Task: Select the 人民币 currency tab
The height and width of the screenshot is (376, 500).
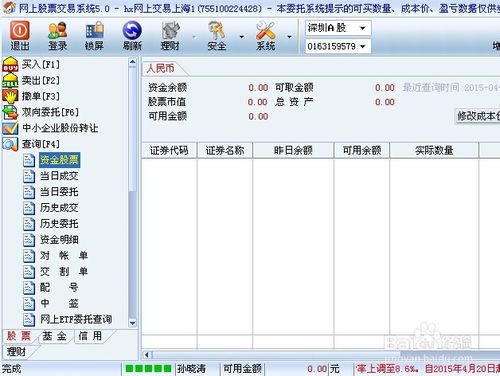Action: (161, 68)
